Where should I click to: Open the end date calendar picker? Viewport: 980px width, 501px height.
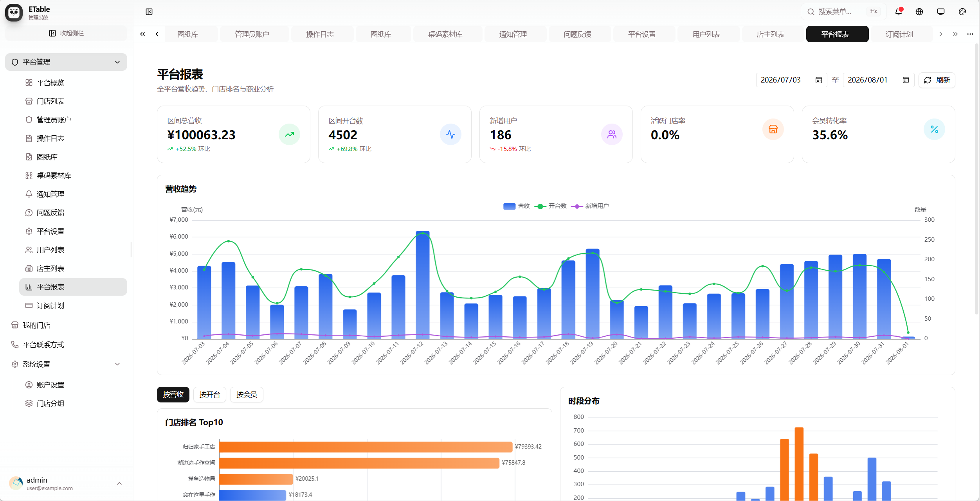[x=906, y=80]
